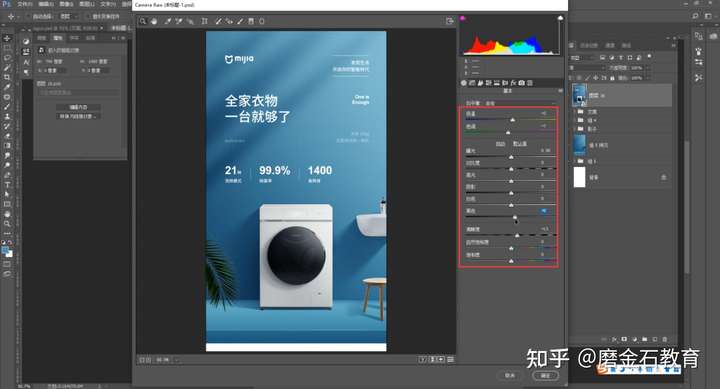Screen dimensions: 720x389
Task: Select the Hand tool in Camera Raw toolbar
Action: click(x=154, y=21)
